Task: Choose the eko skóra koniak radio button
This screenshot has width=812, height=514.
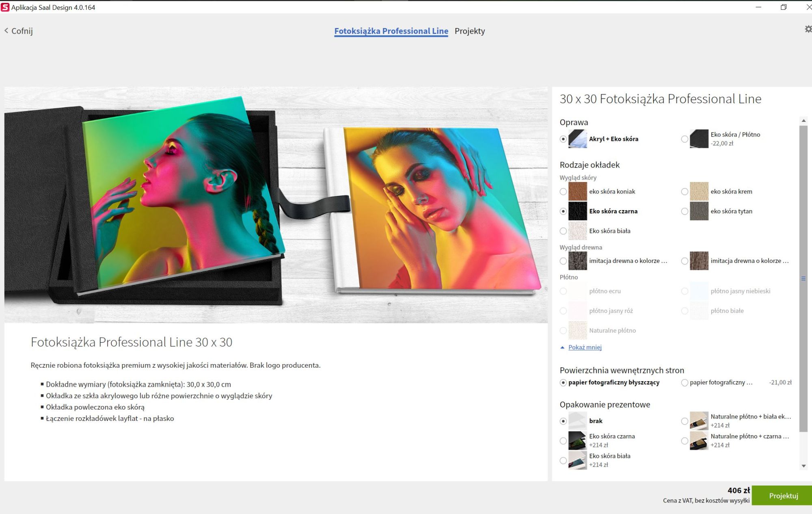Action: click(x=563, y=191)
